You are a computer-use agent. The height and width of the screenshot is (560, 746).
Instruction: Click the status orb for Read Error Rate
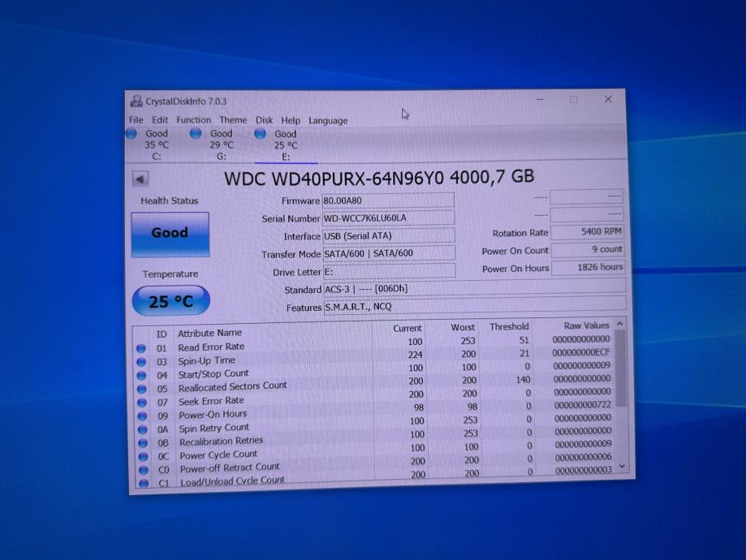point(141,348)
